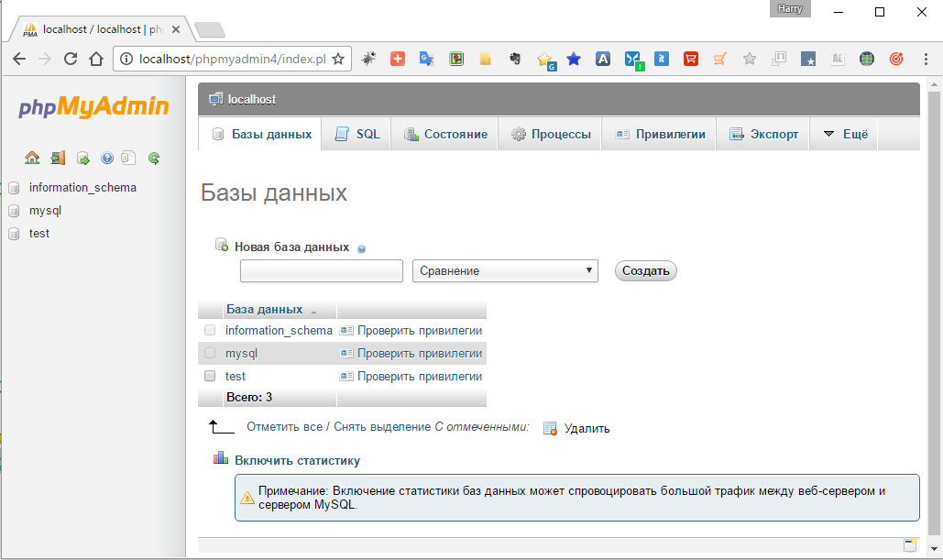Click the logout door icon in sidebar

point(58,158)
